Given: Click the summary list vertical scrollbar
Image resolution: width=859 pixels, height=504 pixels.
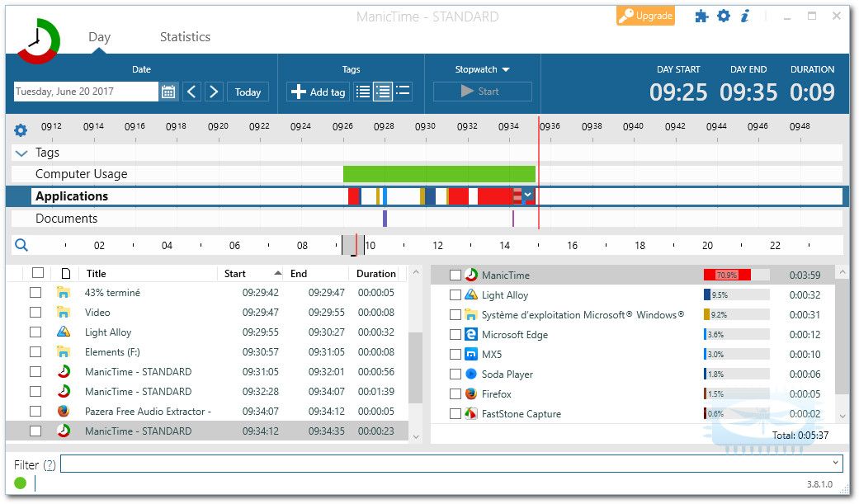Looking at the screenshot, I should [x=842, y=336].
